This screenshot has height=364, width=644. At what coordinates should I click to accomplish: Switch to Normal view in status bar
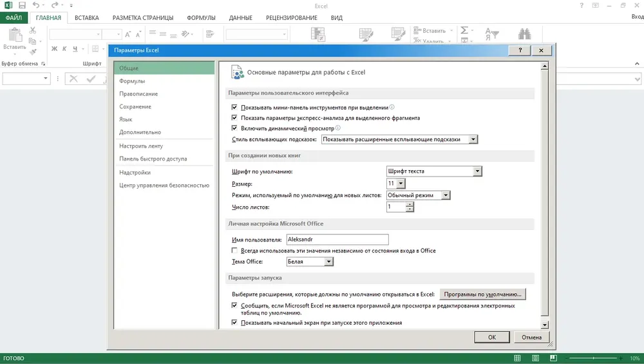point(518,358)
